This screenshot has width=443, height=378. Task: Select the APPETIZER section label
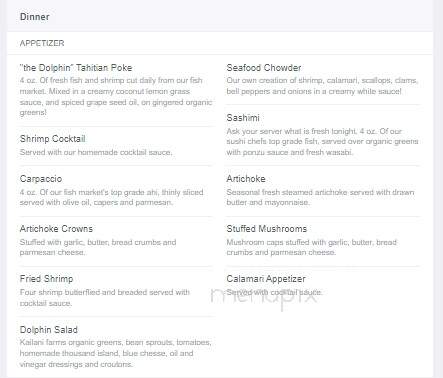(42, 43)
